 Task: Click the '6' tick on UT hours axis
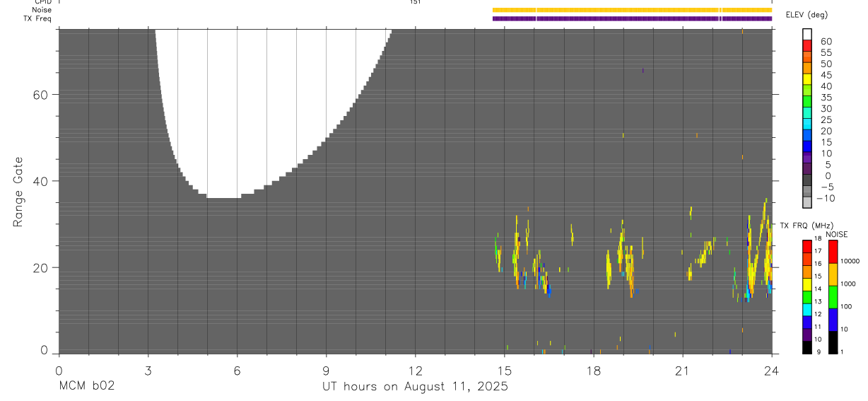237,370
